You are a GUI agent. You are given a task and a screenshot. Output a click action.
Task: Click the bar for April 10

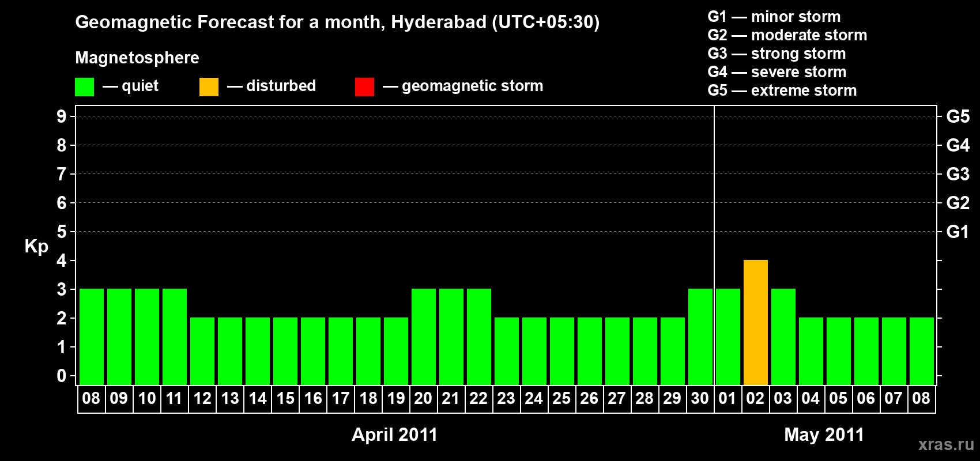pos(147,337)
